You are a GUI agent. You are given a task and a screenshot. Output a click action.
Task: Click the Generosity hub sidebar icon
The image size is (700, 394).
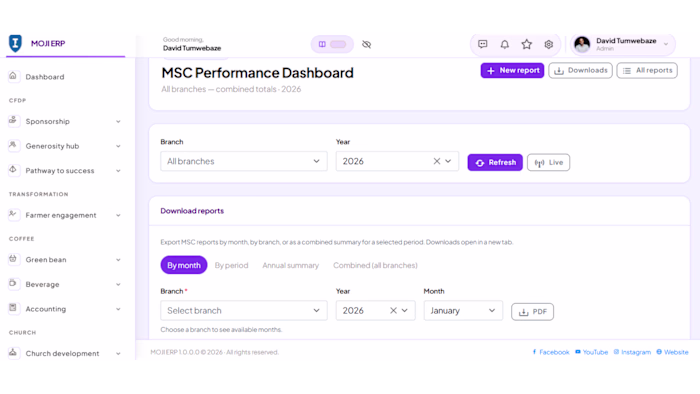(x=13, y=145)
